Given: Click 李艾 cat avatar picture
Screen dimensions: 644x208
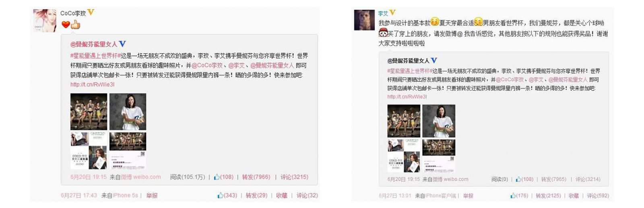Looking at the screenshot, I should [364, 20].
